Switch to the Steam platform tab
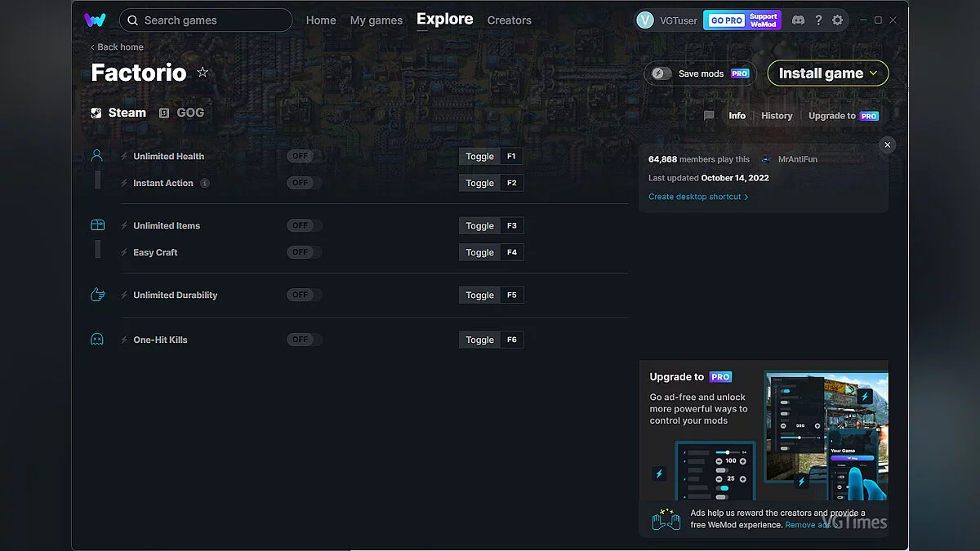Viewport: 980px width, 551px height. 118,113
